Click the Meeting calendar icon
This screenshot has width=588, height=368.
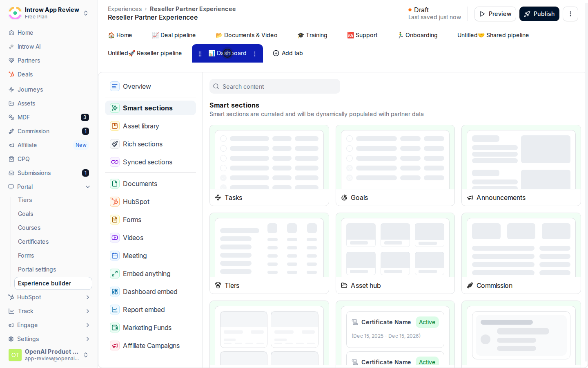click(x=115, y=256)
